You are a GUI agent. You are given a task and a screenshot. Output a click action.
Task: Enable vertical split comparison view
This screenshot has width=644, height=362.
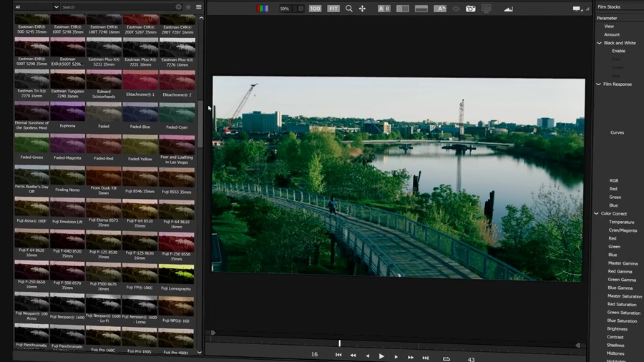click(402, 9)
